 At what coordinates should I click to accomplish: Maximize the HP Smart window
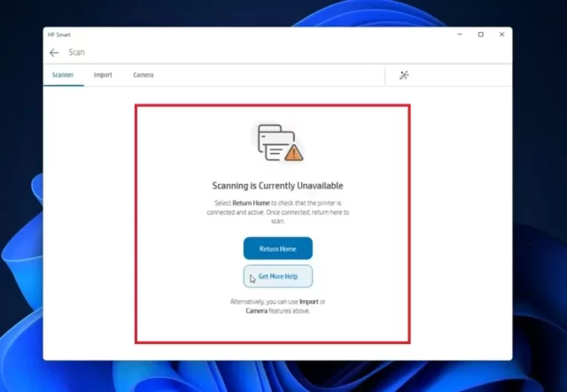pyautogui.click(x=480, y=35)
